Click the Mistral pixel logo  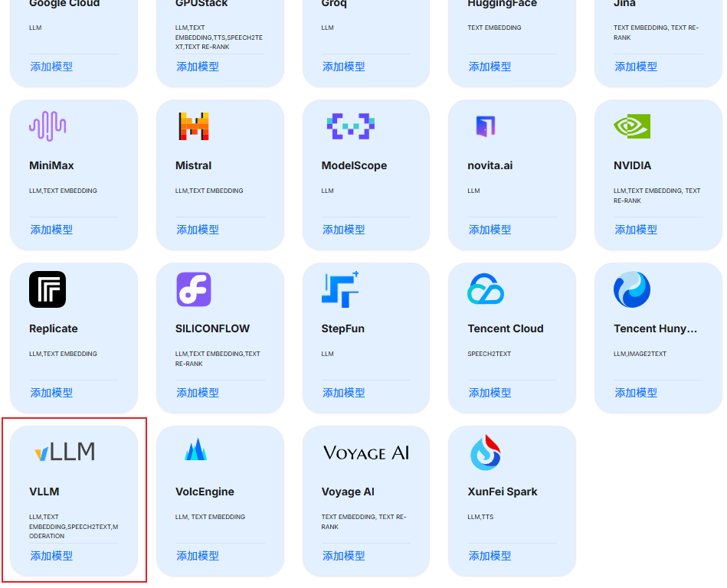point(194,126)
